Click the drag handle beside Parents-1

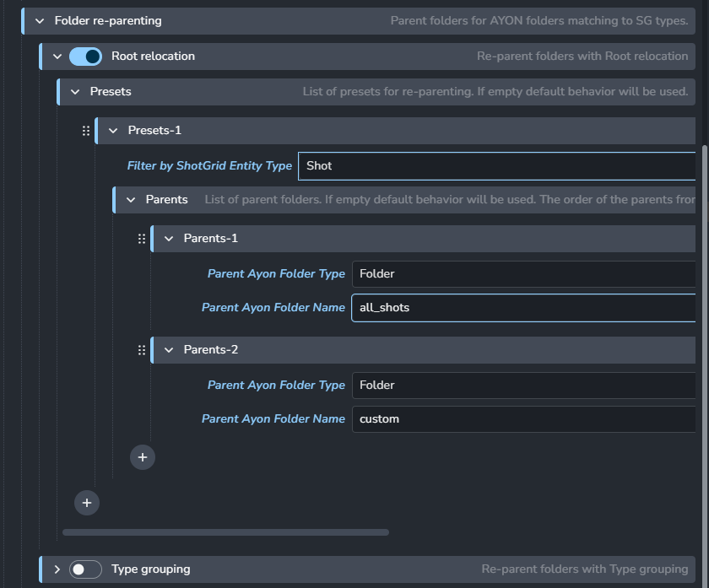click(x=142, y=239)
